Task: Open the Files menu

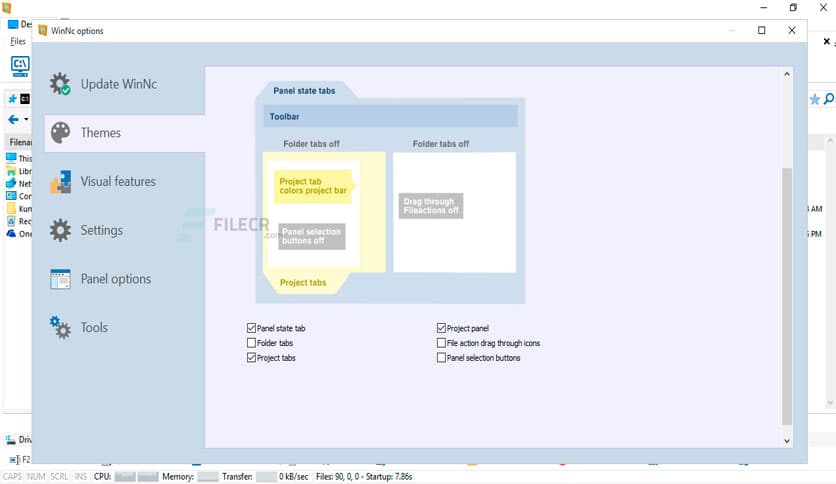Action: (x=18, y=42)
